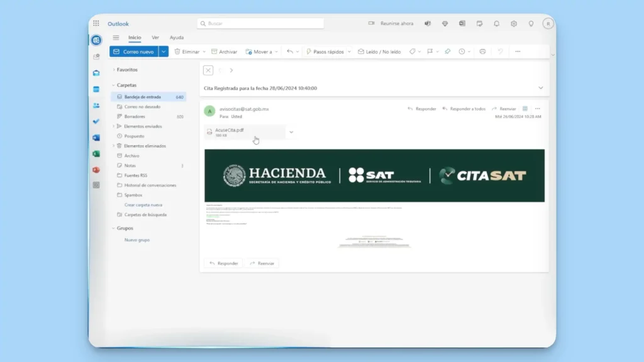
Task: Open the Teams icon in the Outlook header
Action: tap(428, 23)
